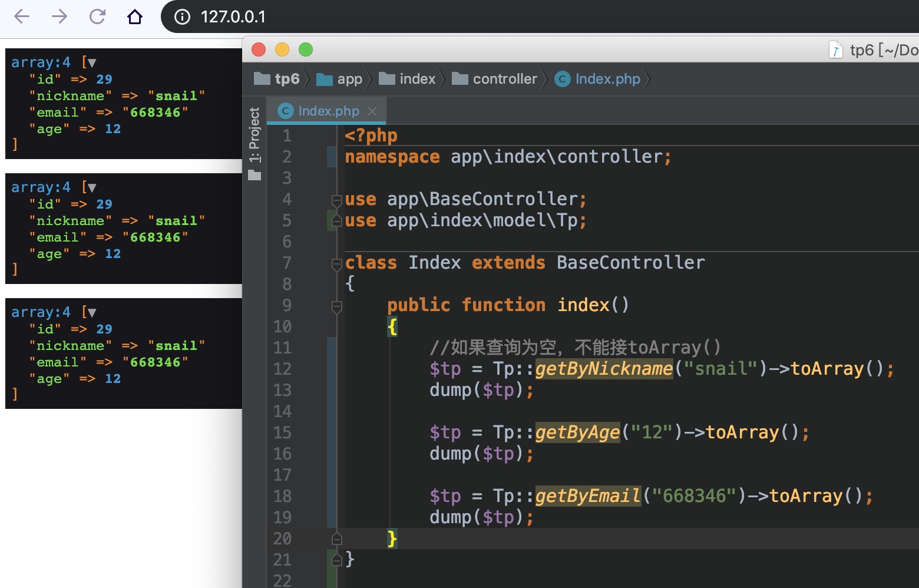
Task: Click the PHP class icon on Index.php tab
Action: [285, 111]
